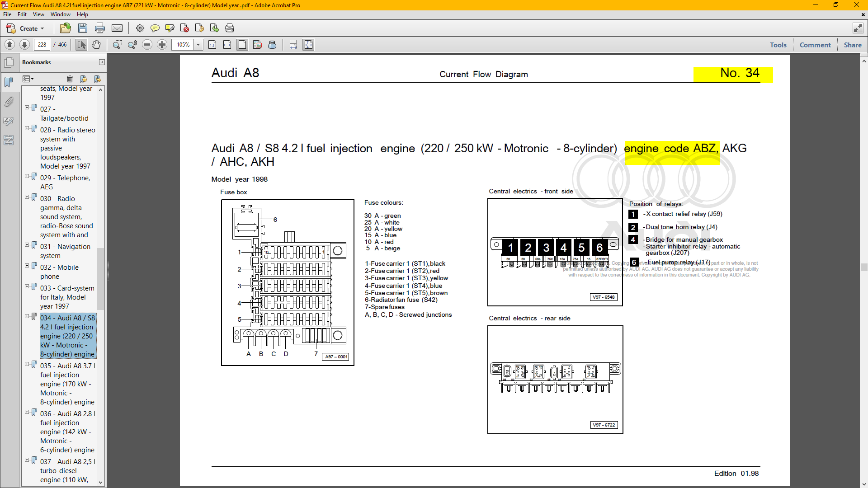Click the Marquee Zoom tool
Viewport: 868px width, 488px height.
coord(117,45)
